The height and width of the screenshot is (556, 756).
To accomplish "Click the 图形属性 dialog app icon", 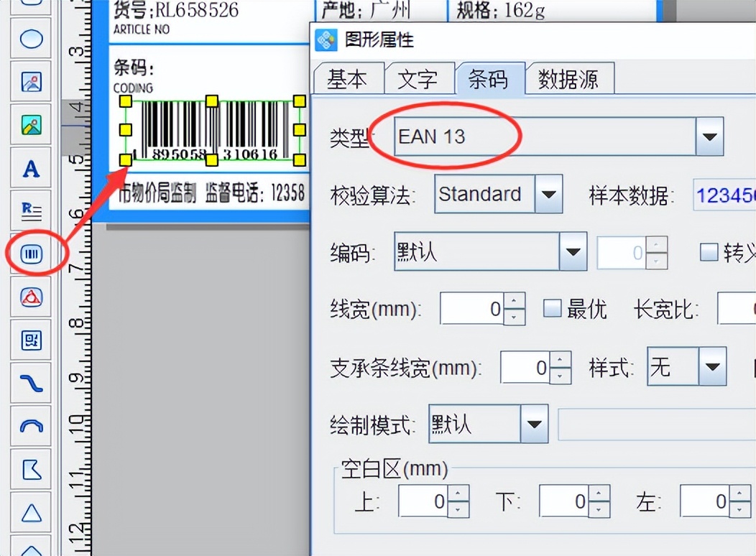I will [x=326, y=40].
